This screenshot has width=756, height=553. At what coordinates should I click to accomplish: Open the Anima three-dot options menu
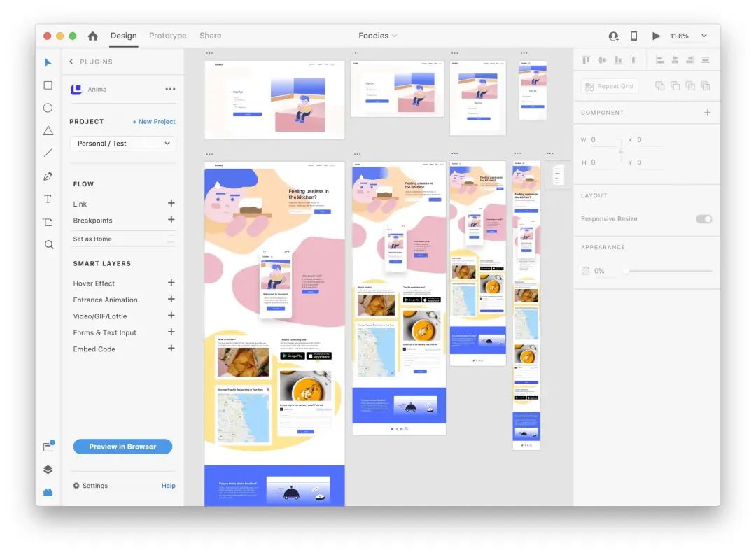click(x=170, y=89)
